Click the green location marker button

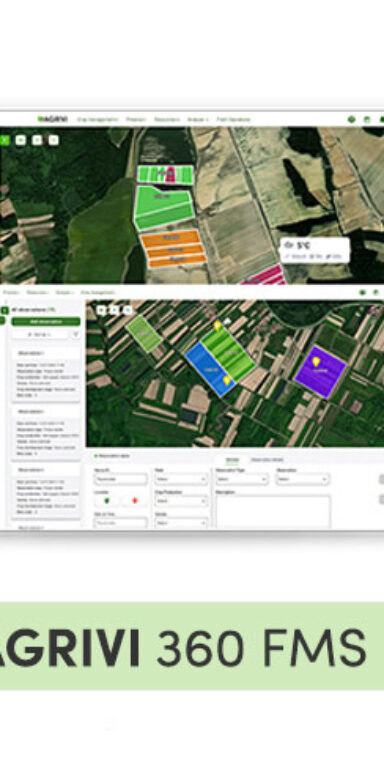pyautogui.click(x=107, y=500)
